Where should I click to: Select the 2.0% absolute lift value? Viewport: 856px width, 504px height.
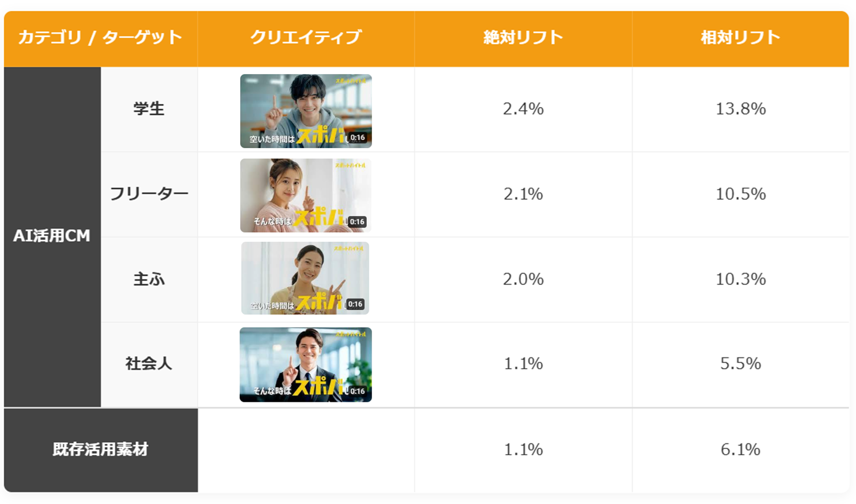(523, 279)
